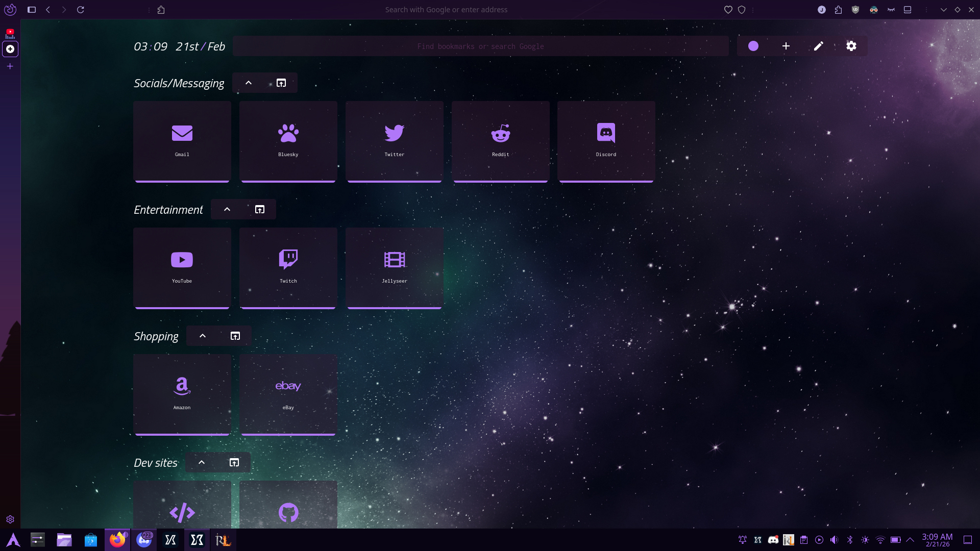Open Discord from the taskbar
The image size is (980, 551).
[x=144, y=540]
